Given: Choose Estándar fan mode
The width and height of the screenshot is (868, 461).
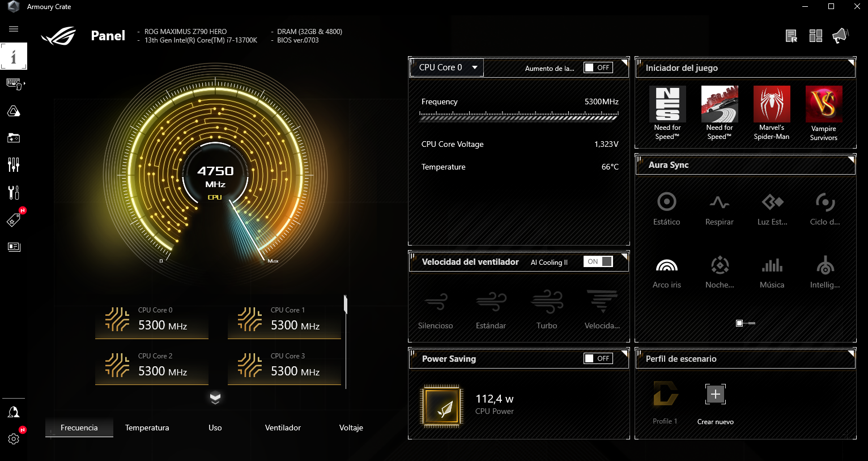Looking at the screenshot, I should pos(491,310).
